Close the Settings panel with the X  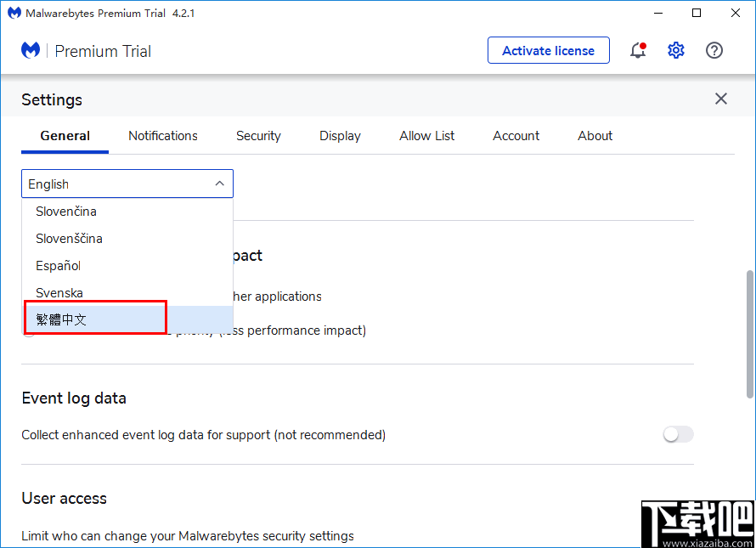pyautogui.click(x=720, y=99)
